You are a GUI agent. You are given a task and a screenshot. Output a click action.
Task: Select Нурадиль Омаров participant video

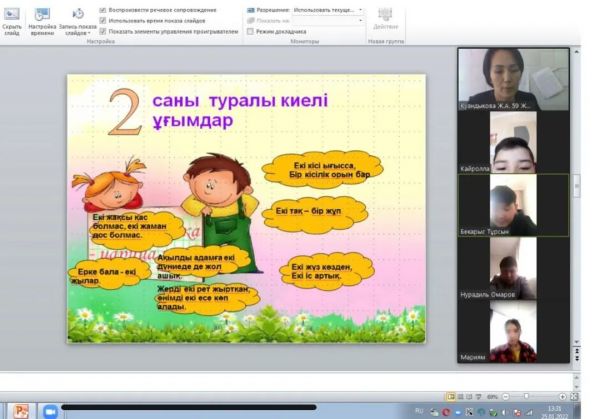pyautogui.click(x=513, y=270)
